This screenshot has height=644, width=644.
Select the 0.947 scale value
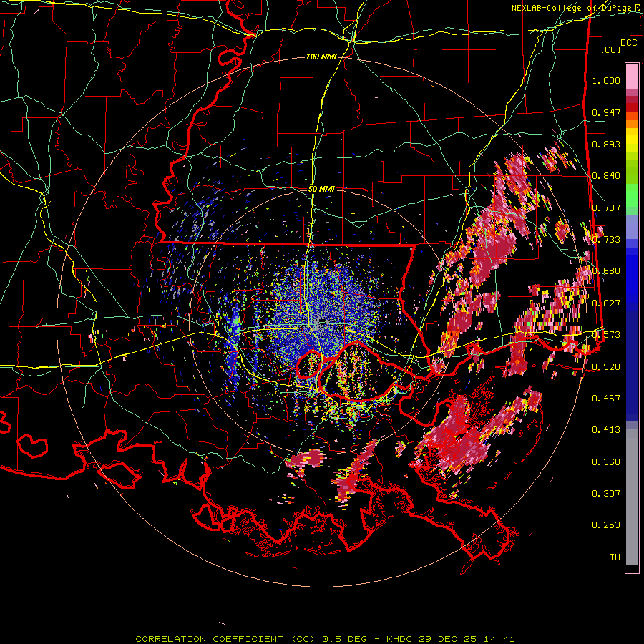tap(606, 112)
